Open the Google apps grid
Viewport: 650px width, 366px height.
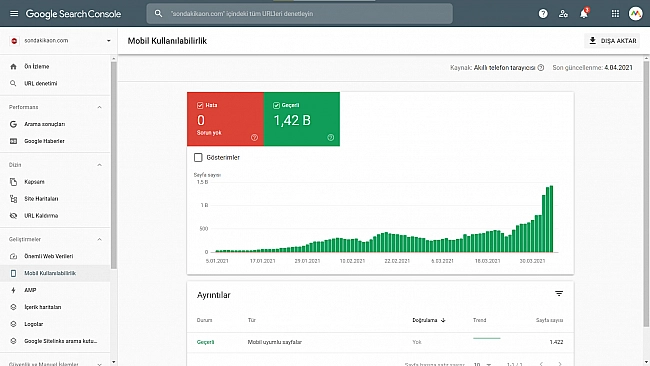coord(615,14)
